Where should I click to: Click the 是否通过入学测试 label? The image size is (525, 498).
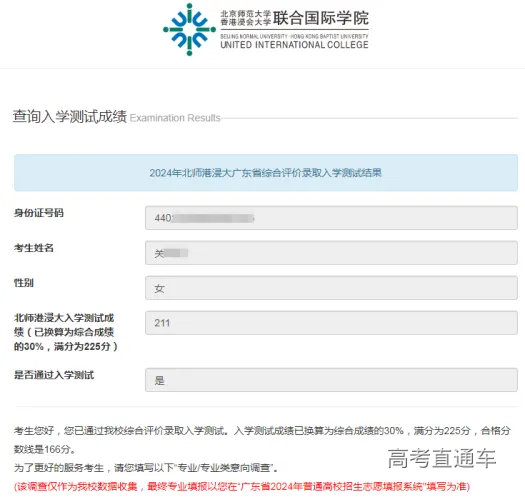tap(54, 375)
